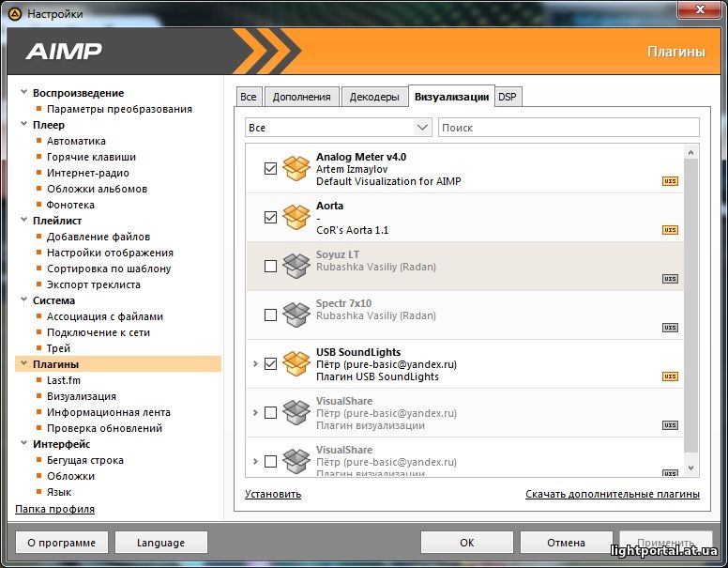Screen dimensions: 728x568
Task: Click the Soyuz LT plugin box icon
Action: [x=296, y=266]
